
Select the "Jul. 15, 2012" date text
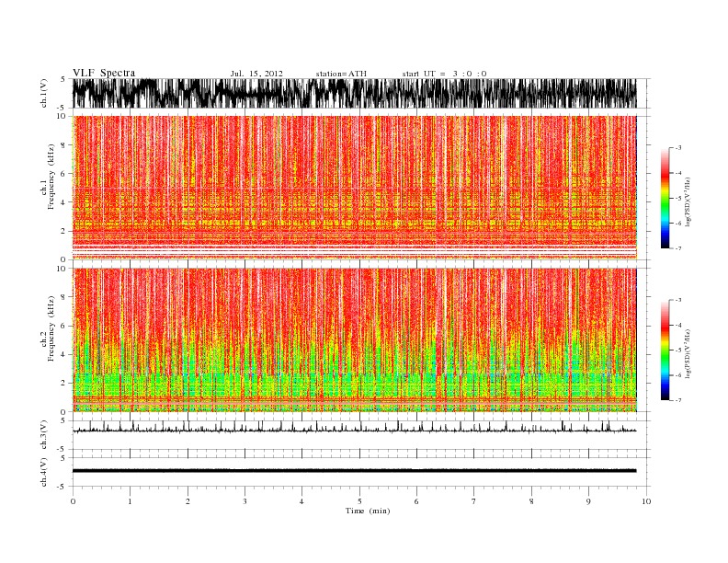(256, 74)
